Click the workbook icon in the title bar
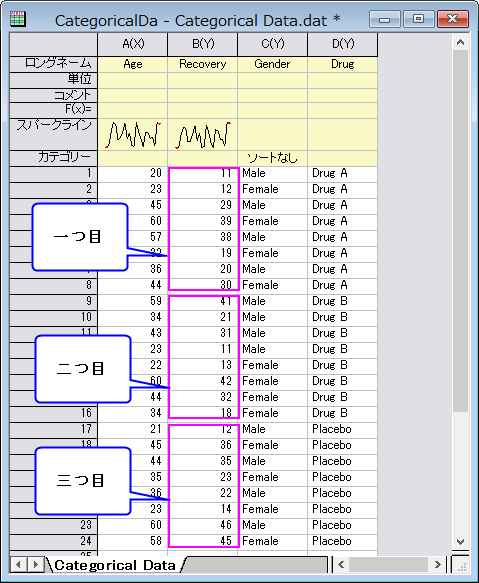 (x=17, y=19)
